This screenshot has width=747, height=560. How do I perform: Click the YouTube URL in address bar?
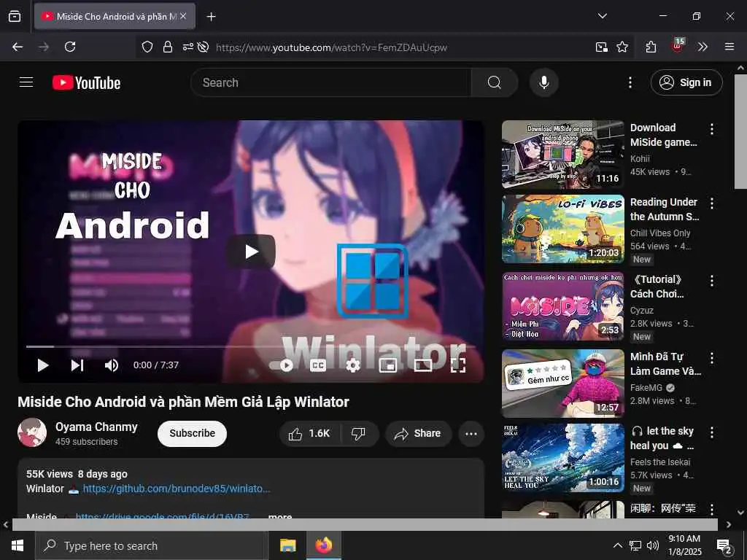click(331, 47)
